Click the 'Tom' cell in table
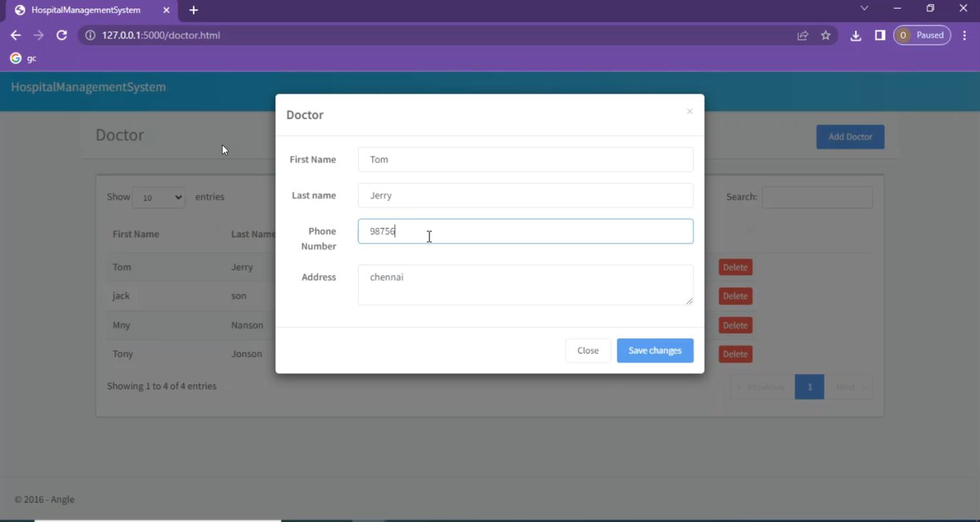The height and width of the screenshot is (522, 980). tap(122, 267)
